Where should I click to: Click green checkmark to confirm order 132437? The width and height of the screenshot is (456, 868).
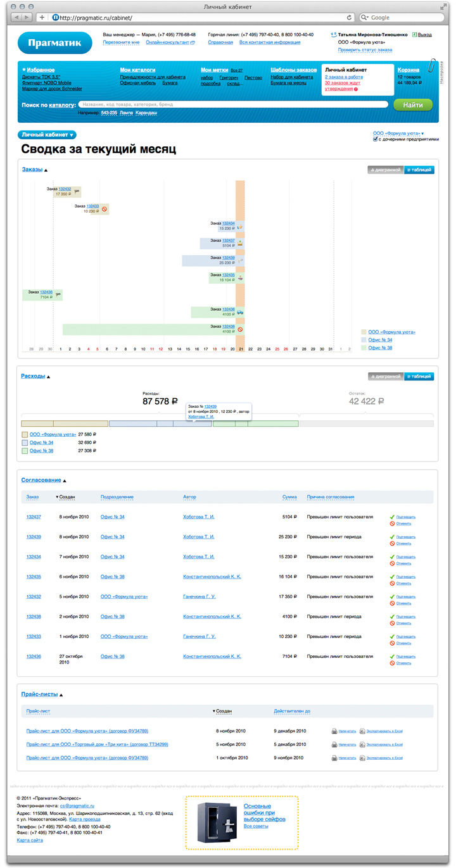pyautogui.click(x=392, y=517)
